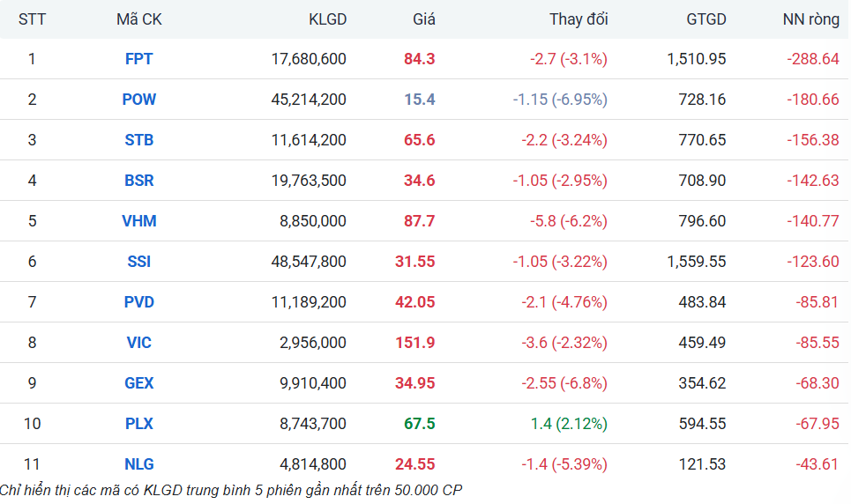Click the STT column header

click(32, 19)
